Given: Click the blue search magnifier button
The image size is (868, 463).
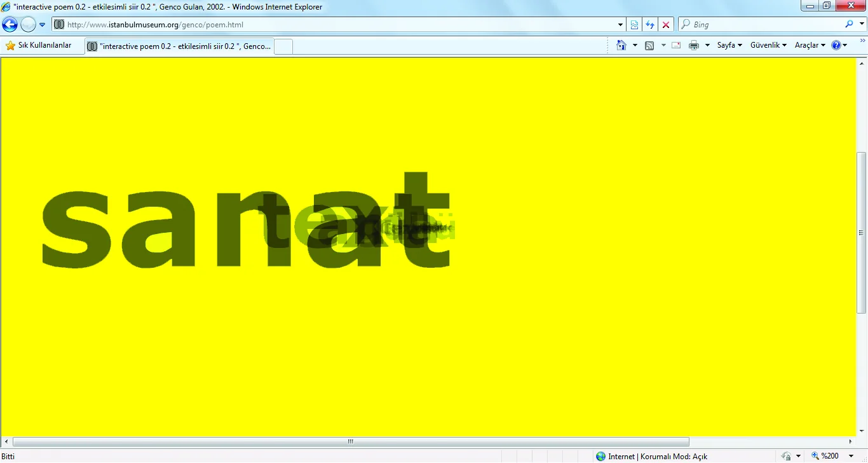Looking at the screenshot, I should point(850,24).
